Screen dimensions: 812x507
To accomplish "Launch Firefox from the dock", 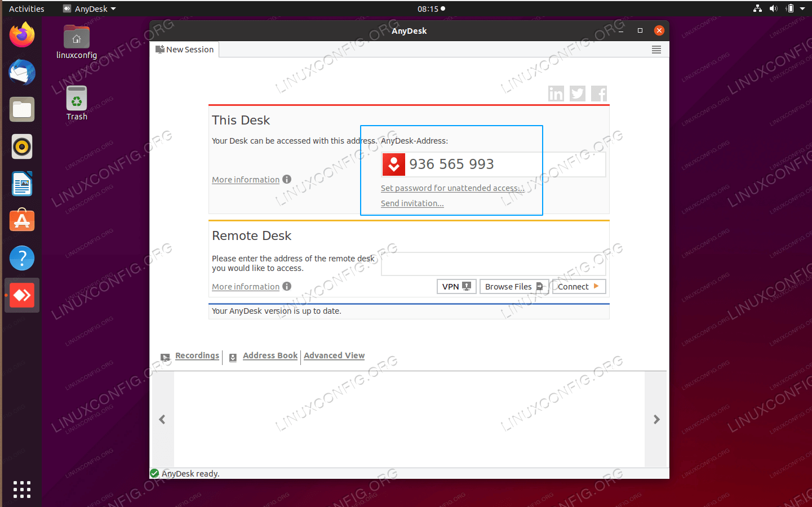I will pos(22,35).
